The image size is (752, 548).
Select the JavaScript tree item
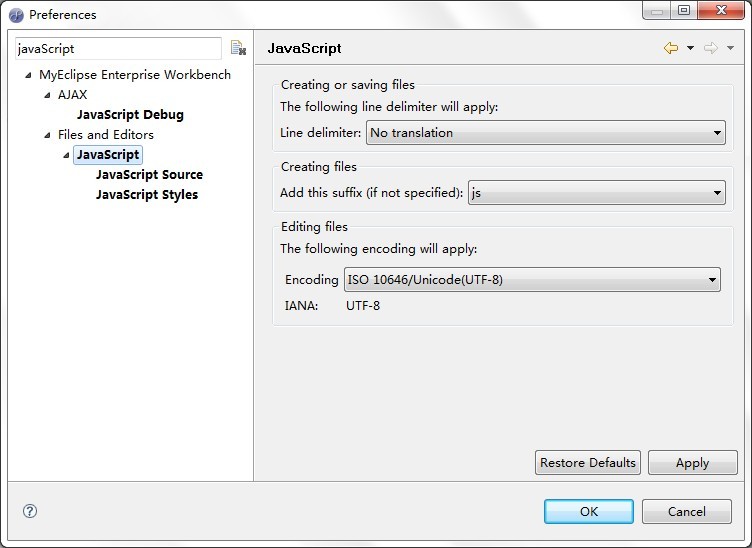[108, 154]
